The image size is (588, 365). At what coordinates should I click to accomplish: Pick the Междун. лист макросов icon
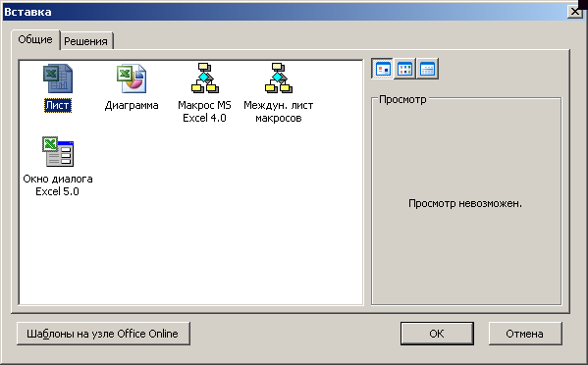click(x=278, y=78)
